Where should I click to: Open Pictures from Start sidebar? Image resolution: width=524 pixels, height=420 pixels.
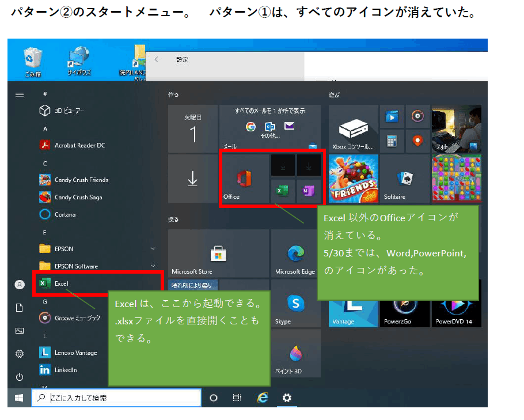20,331
